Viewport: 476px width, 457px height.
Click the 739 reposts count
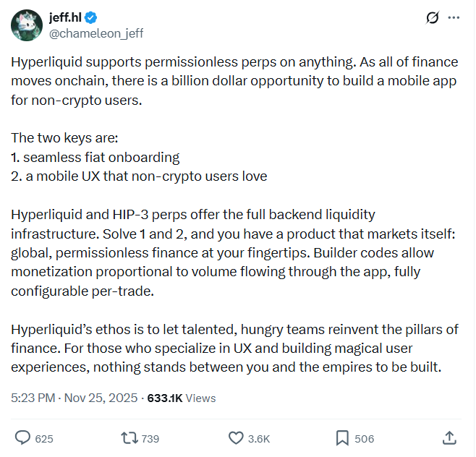tap(150, 439)
